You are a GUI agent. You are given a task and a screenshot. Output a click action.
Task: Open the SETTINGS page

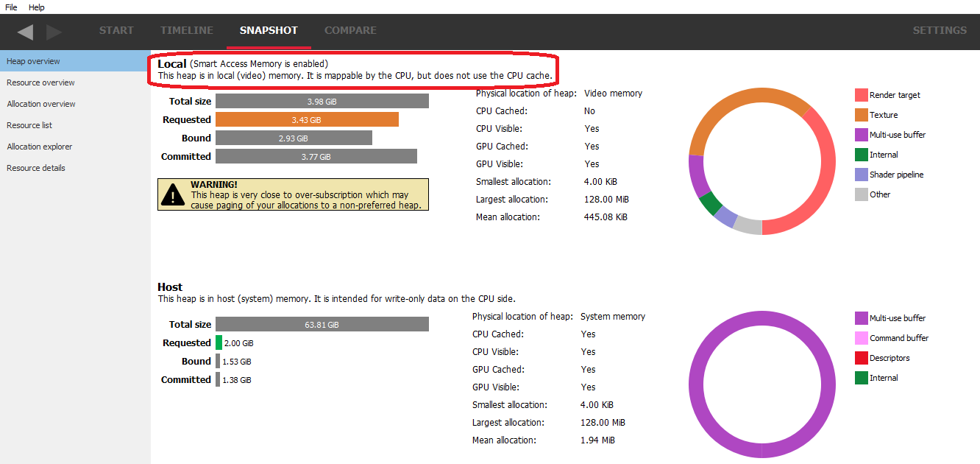[940, 31]
